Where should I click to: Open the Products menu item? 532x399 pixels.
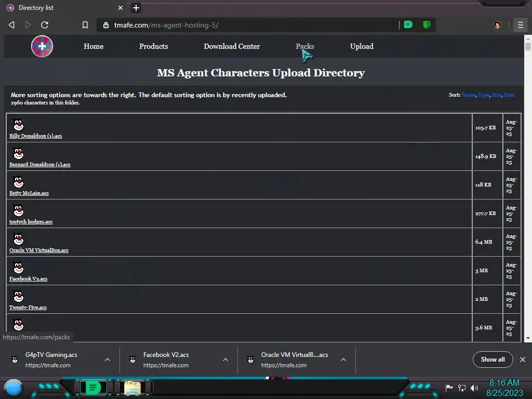153,46
